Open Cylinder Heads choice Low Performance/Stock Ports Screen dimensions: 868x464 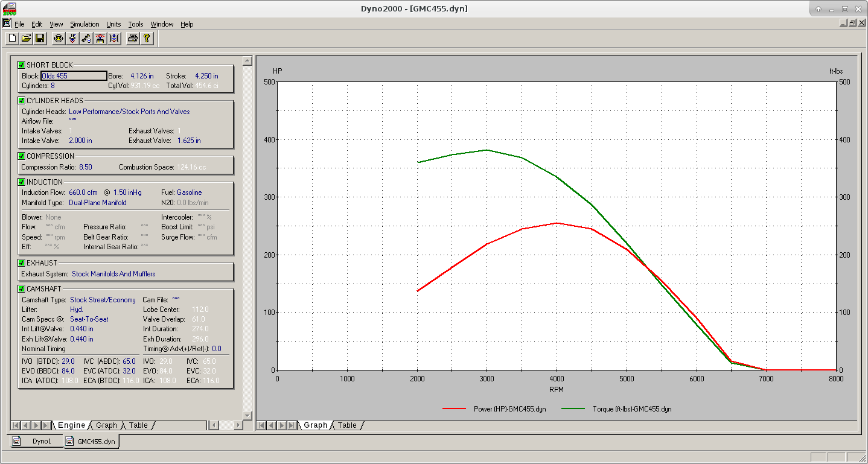(x=129, y=112)
